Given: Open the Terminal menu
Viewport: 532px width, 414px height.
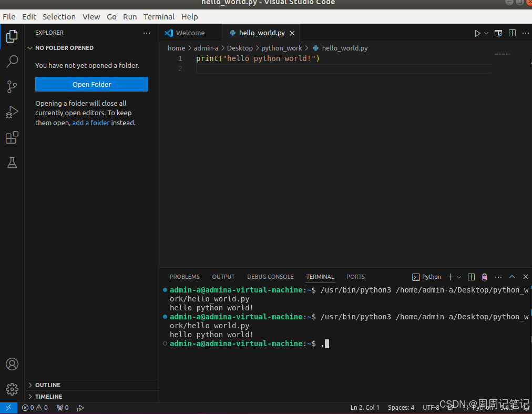Looking at the screenshot, I should tap(159, 16).
